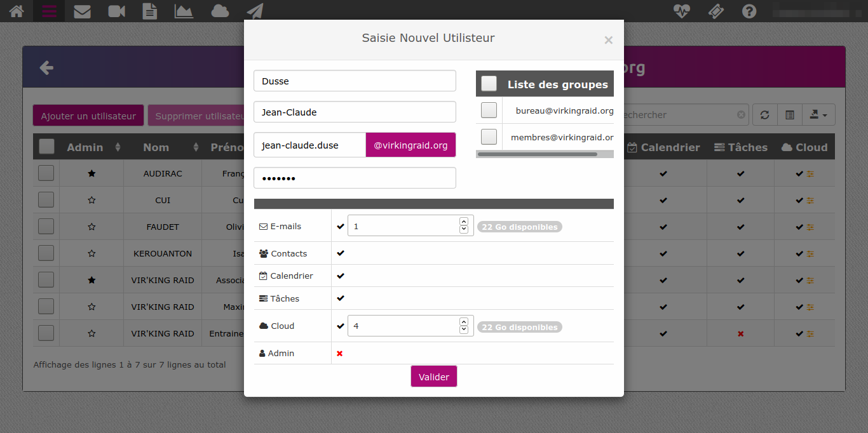The height and width of the screenshot is (433, 868).
Task: Click the home icon in top bar
Action: [x=17, y=11]
